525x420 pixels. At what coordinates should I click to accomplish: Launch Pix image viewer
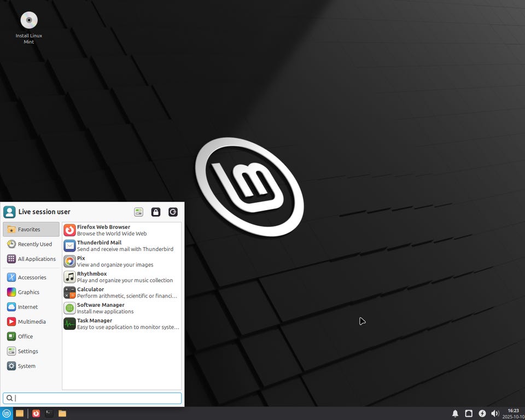pos(122,261)
